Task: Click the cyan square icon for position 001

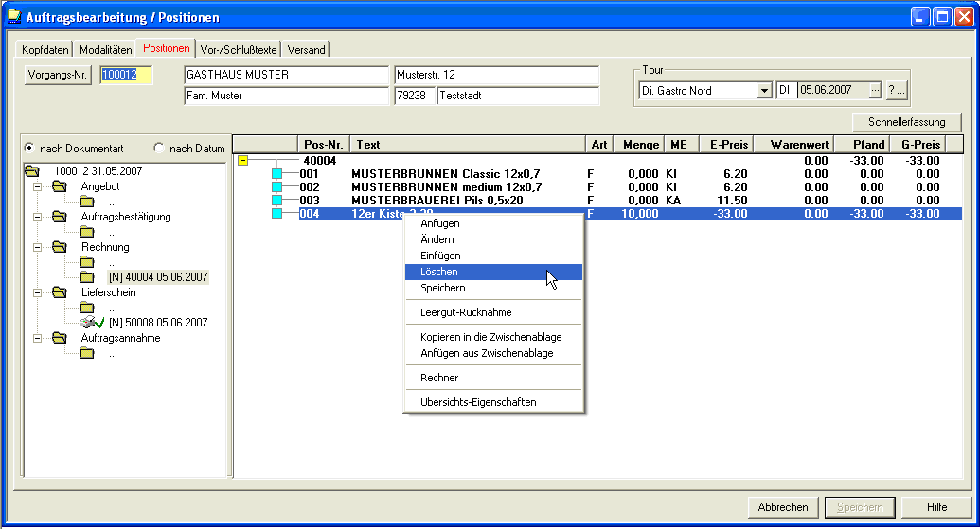Action: [277, 174]
